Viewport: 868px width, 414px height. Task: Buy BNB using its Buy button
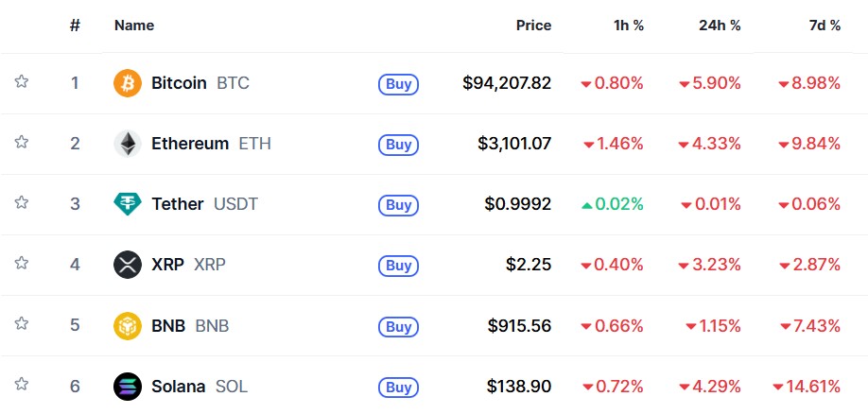click(x=399, y=326)
